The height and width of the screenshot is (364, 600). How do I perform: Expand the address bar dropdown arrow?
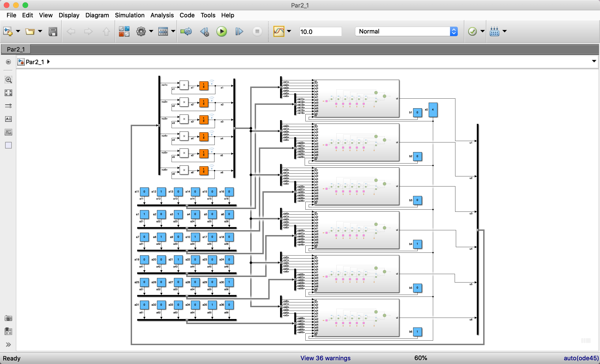pyautogui.click(x=594, y=61)
